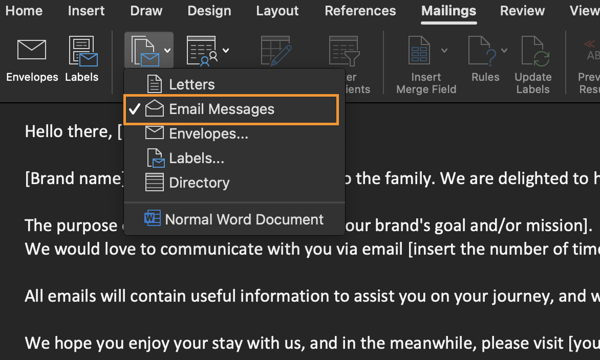
Task: Click the Start Mail Merge icon
Action: click(x=145, y=50)
